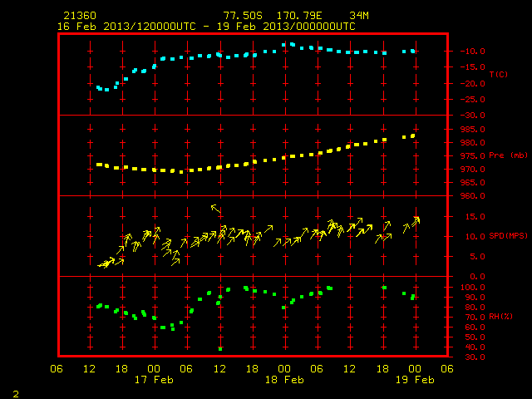Click the 34M elevation label
Screen dimensions: 532x399
click(359, 16)
